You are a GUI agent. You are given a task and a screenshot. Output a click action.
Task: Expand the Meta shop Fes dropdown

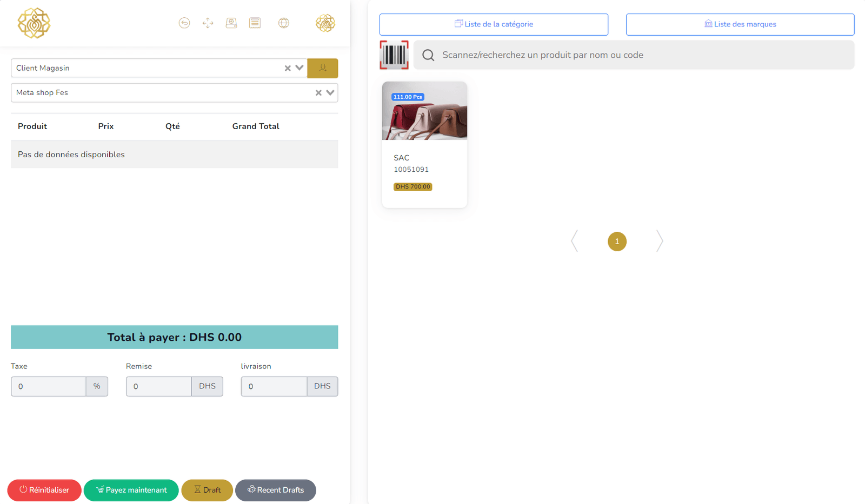coord(330,93)
